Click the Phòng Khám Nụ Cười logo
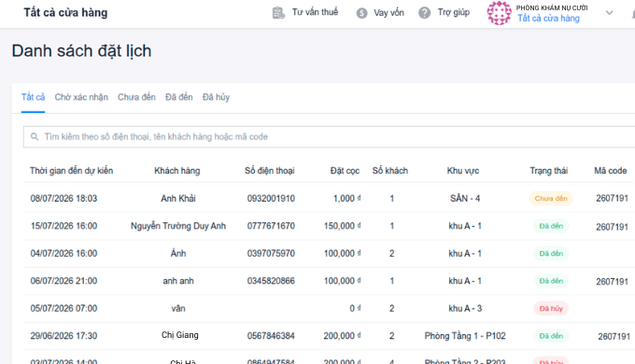Screen dimensions: 635x364 [499, 13]
